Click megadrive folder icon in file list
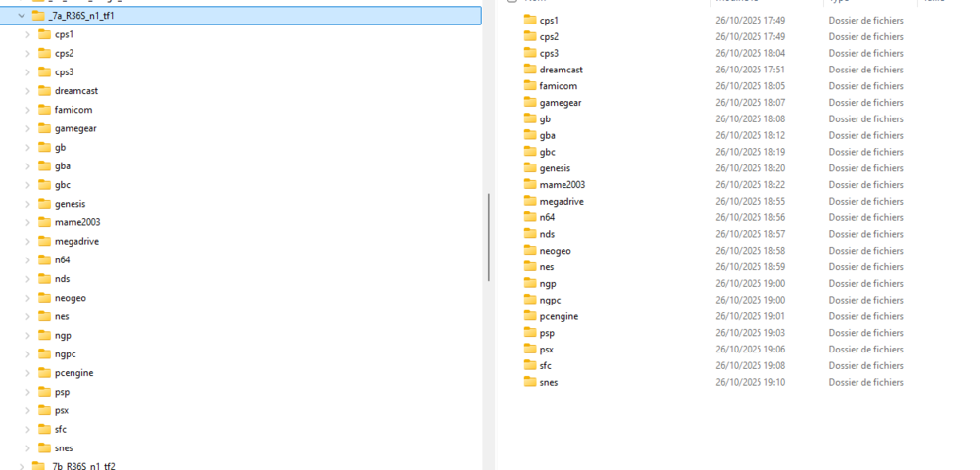The width and height of the screenshot is (980, 470). click(x=530, y=201)
